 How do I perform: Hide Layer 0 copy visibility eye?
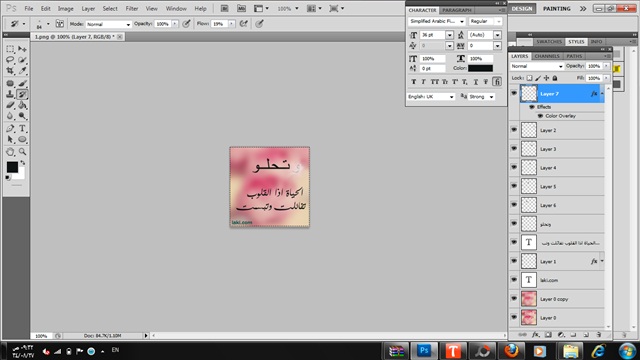point(514,299)
